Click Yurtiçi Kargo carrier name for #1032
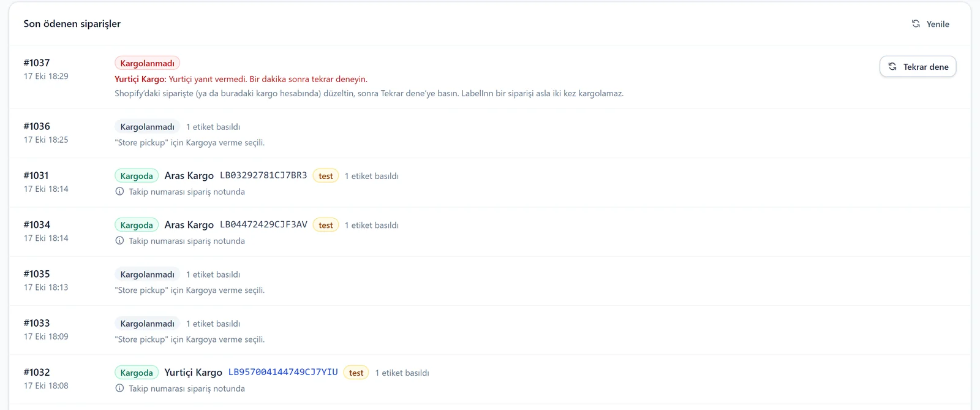This screenshot has width=980, height=410. 194,373
